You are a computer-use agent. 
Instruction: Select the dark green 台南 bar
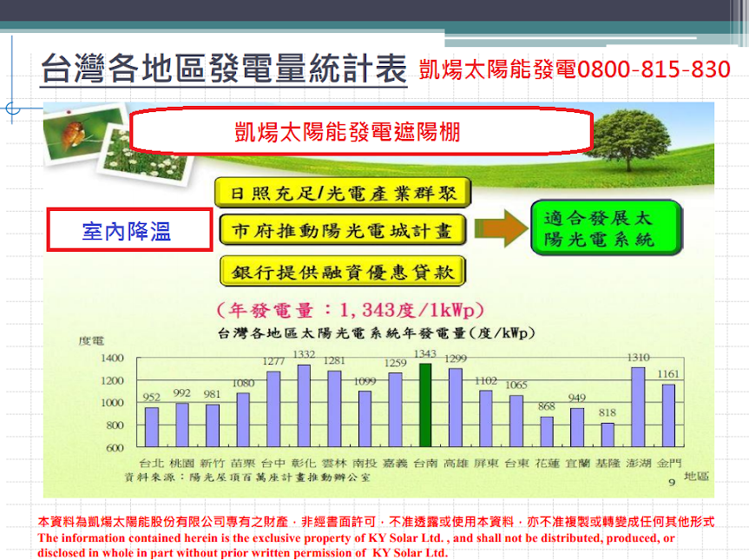coord(425,405)
